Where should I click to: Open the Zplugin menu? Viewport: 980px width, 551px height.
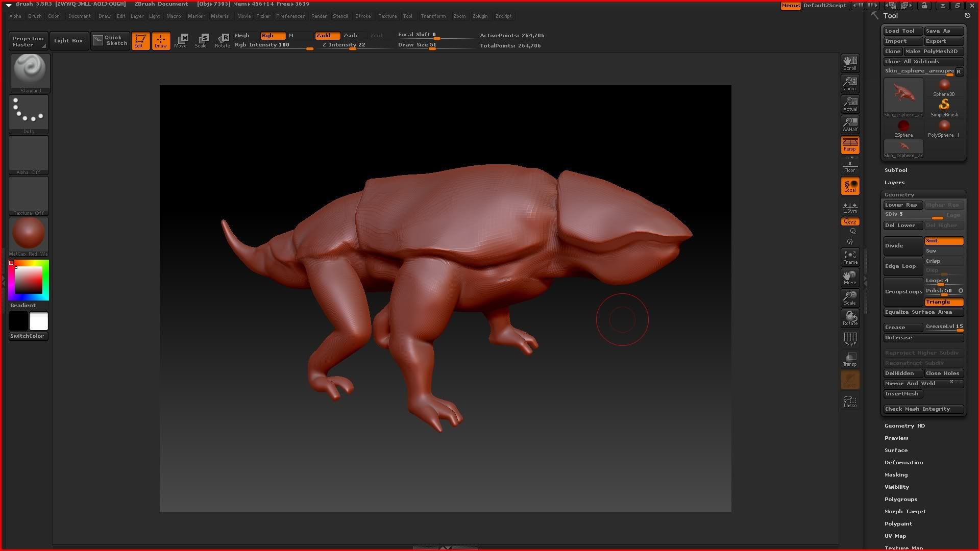(x=480, y=16)
